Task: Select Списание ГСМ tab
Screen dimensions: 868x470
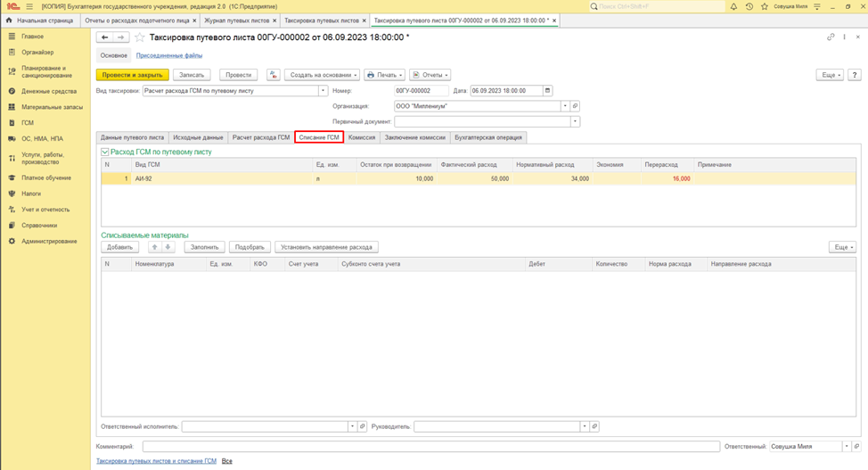Action: pyautogui.click(x=319, y=137)
